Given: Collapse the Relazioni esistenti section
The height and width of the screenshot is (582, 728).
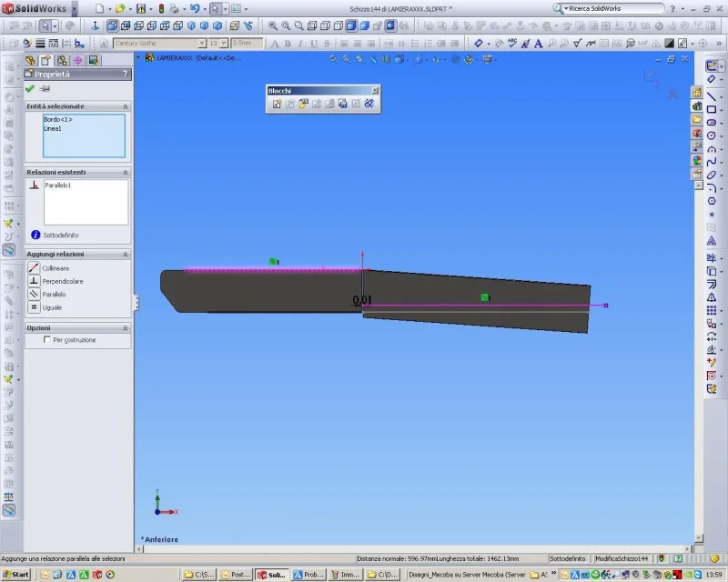Looking at the screenshot, I should [x=126, y=173].
